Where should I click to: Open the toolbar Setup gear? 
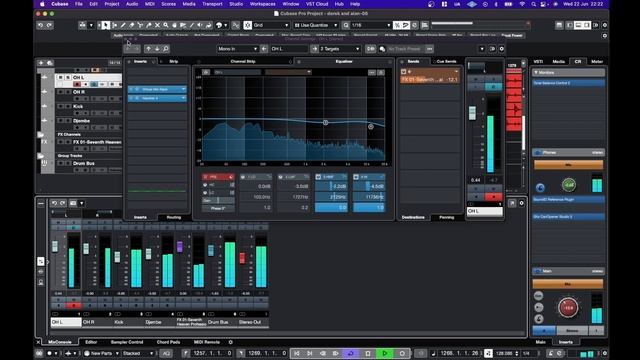coord(604,25)
